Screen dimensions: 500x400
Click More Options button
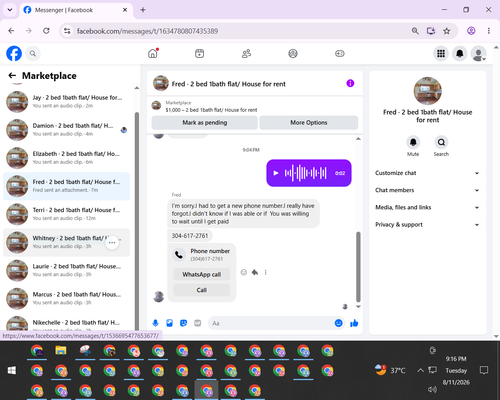309,123
